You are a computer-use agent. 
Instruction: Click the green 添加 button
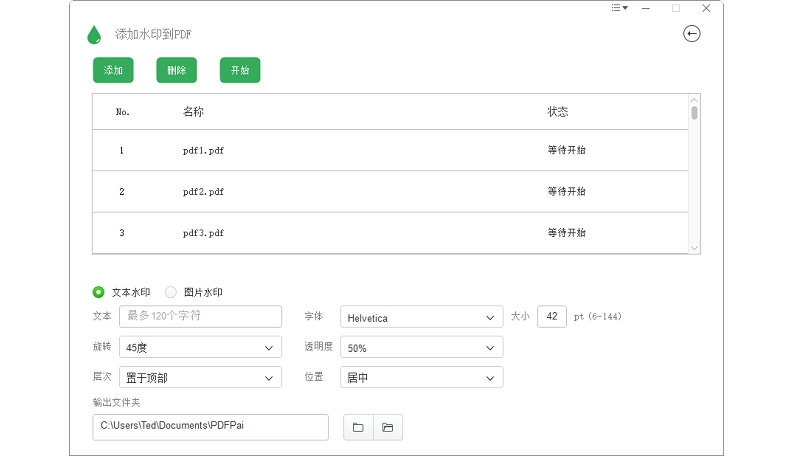(113, 70)
